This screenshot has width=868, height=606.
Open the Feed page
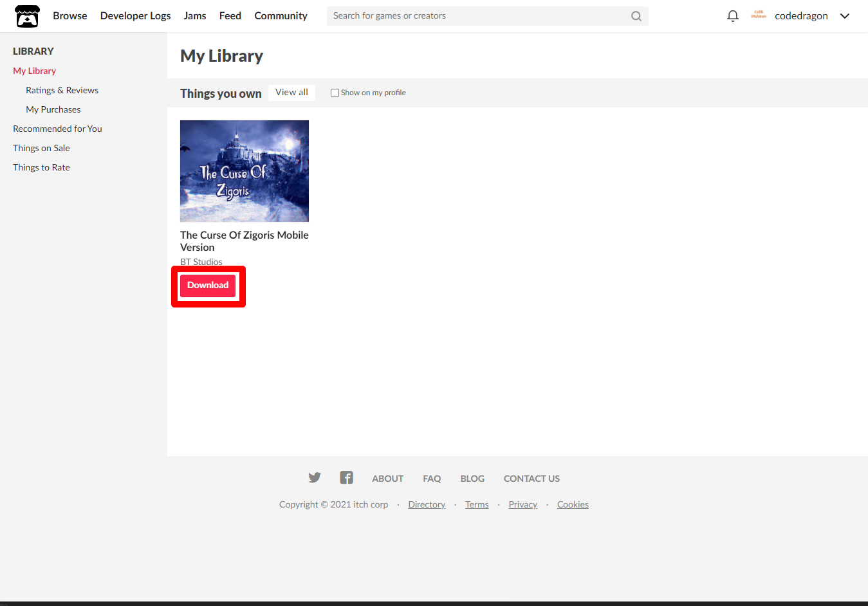[x=230, y=15]
